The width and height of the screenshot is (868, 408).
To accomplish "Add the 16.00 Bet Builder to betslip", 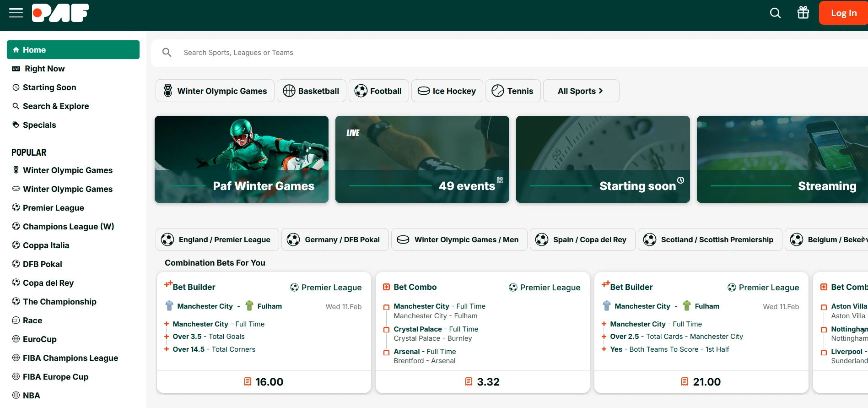I will point(264,381).
